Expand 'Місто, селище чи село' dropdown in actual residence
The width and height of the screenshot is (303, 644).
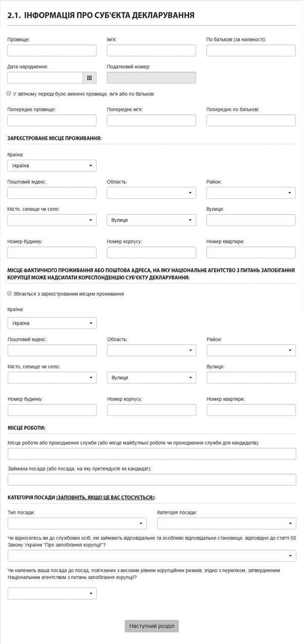click(x=52, y=378)
